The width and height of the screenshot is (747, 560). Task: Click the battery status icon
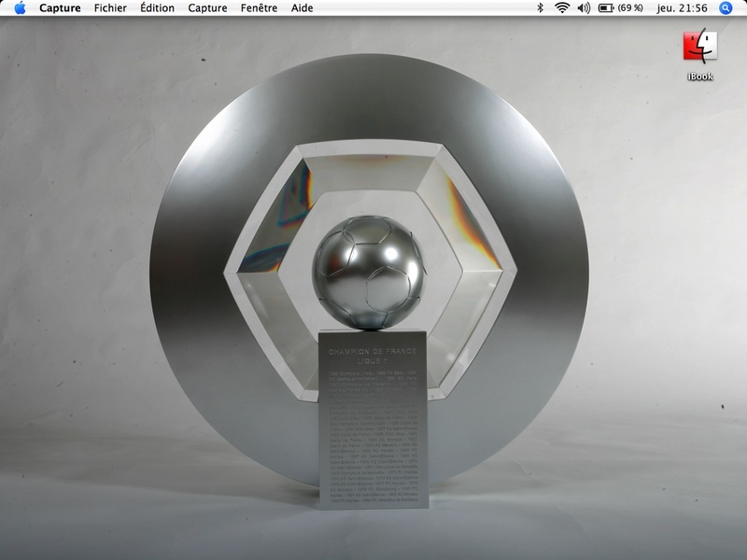tap(606, 8)
